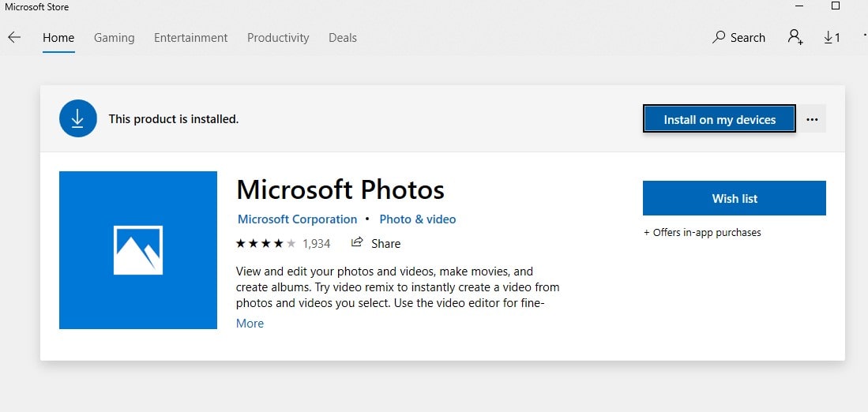Click the back arrow in the Store header
The image size is (868, 412).
click(x=14, y=37)
